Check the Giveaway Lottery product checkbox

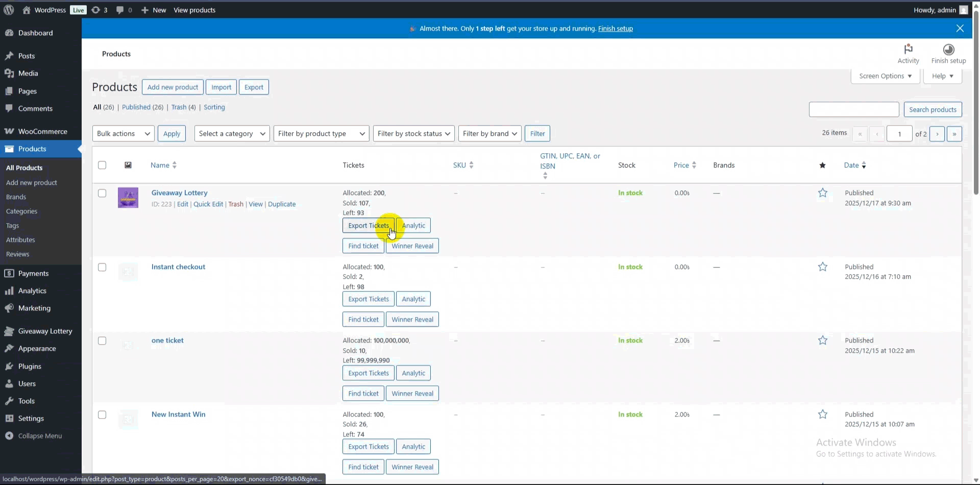[102, 193]
